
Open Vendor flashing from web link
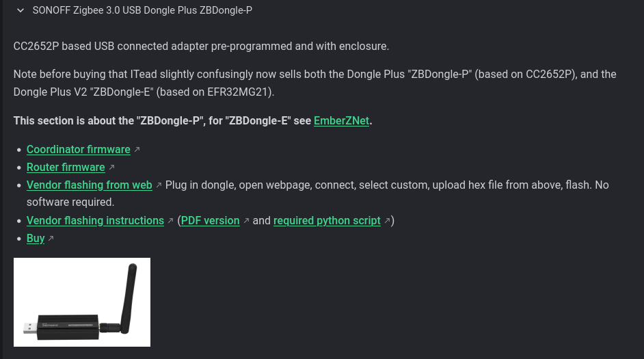pyautogui.click(x=89, y=185)
